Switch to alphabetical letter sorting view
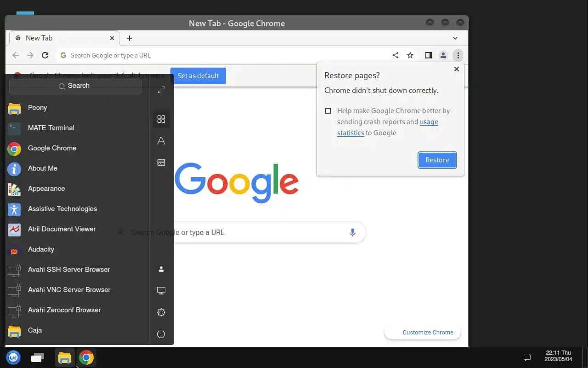This screenshot has height=368, width=588. click(161, 141)
